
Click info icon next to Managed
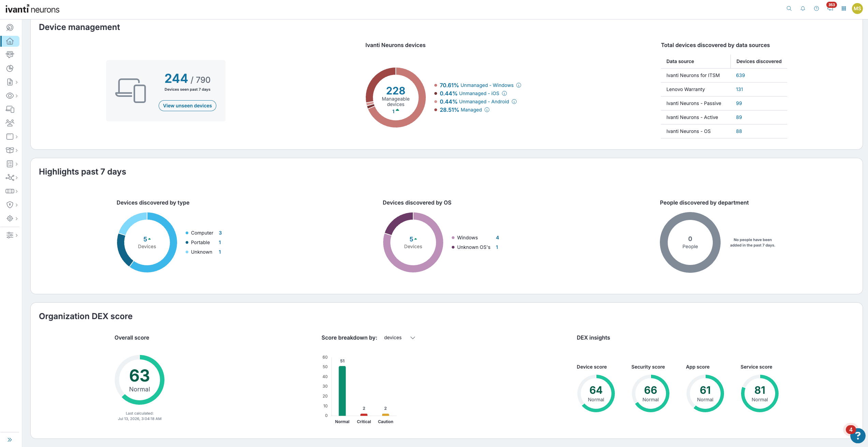click(487, 110)
